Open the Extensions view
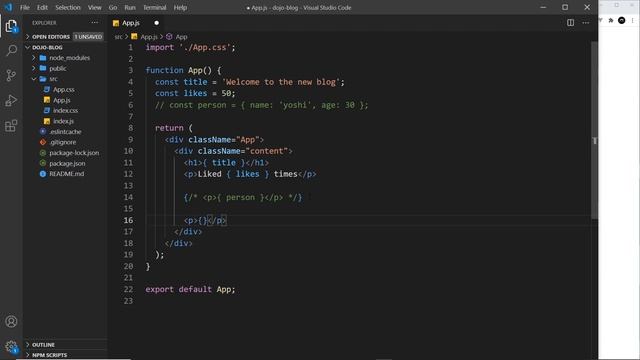Screen dimensions: 640x360 11,126
